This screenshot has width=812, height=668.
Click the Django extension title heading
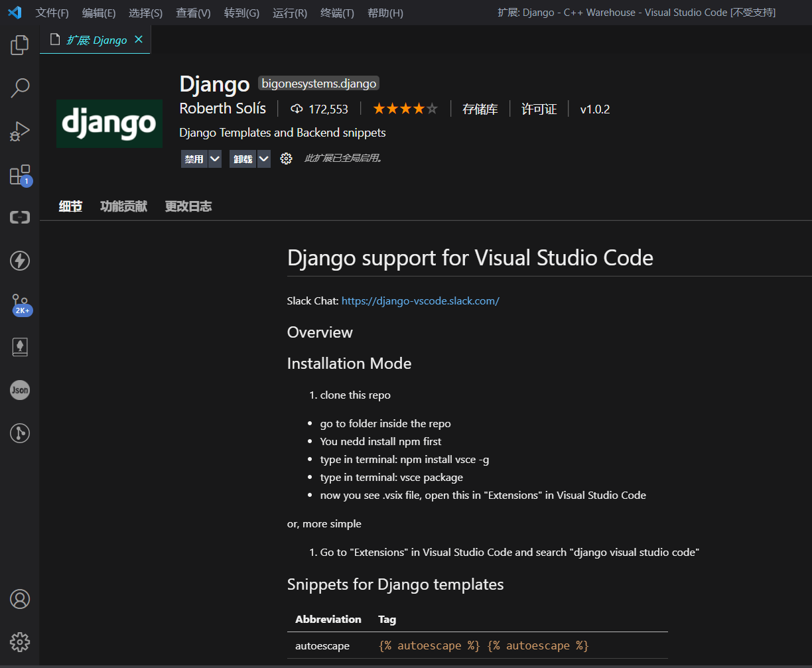click(214, 84)
